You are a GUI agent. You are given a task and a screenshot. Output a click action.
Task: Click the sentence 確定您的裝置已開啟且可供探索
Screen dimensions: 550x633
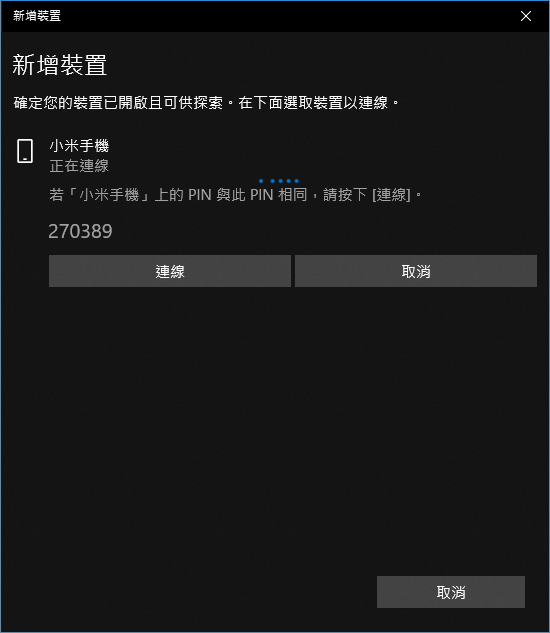coord(118,103)
